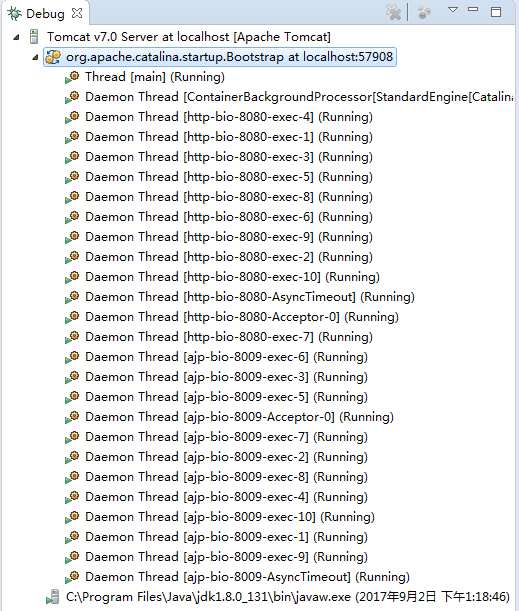Click icon of thread http-bio-8080-exec-8
This screenshot has width=519, height=611.
click(72, 197)
